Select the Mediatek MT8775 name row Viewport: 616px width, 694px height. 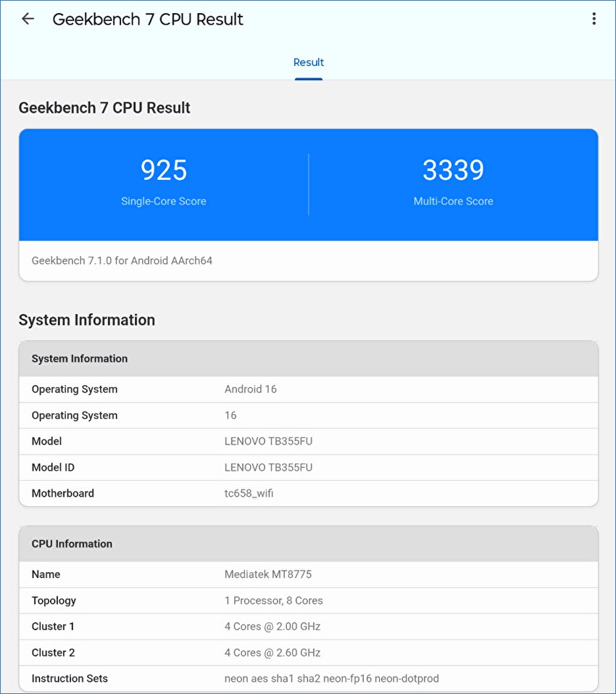309,574
